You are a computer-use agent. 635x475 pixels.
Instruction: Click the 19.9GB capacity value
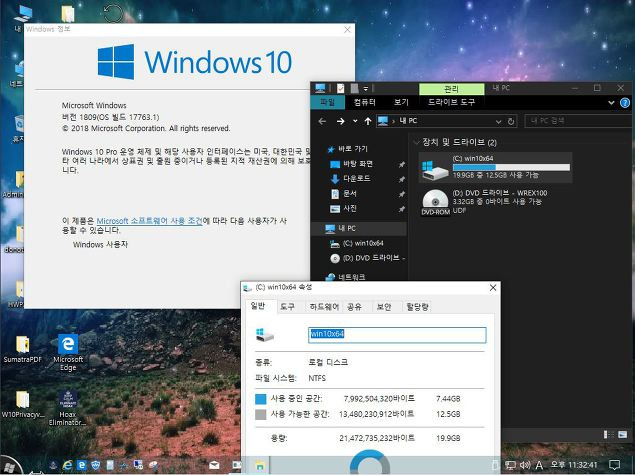click(x=448, y=438)
